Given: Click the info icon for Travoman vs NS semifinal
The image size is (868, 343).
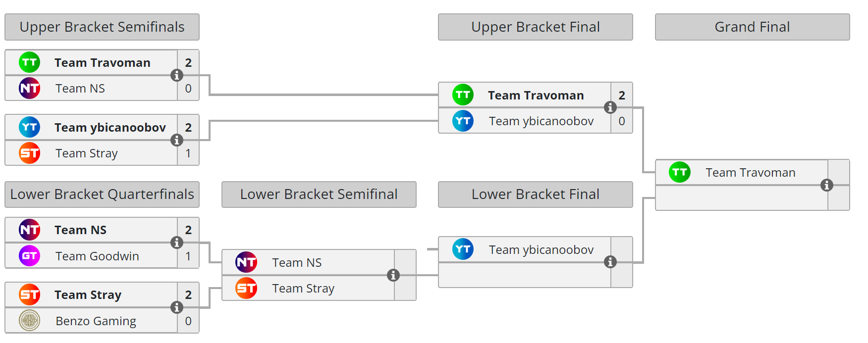Looking at the screenshot, I should tap(177, 75).
